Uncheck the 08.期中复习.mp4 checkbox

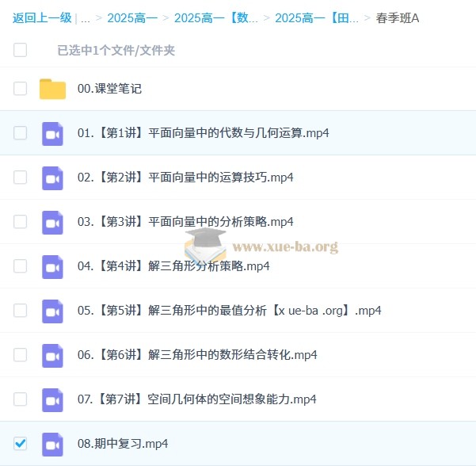click(x=21, y=444)
